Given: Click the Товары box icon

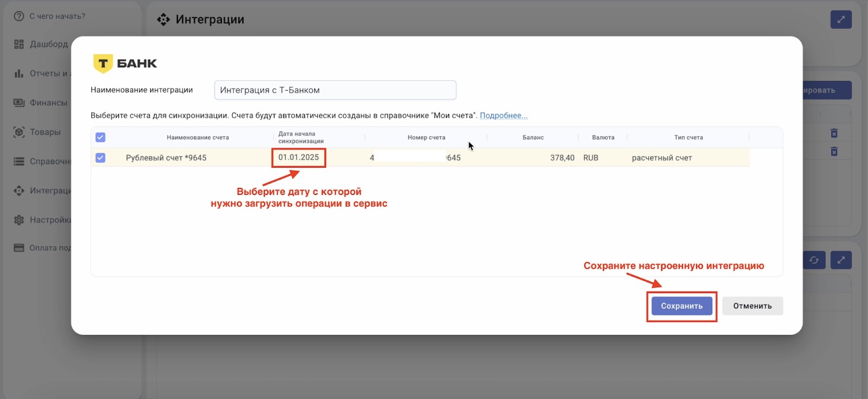Looking at the screenshot, I should pyautogui.click(x=19, y=132).
